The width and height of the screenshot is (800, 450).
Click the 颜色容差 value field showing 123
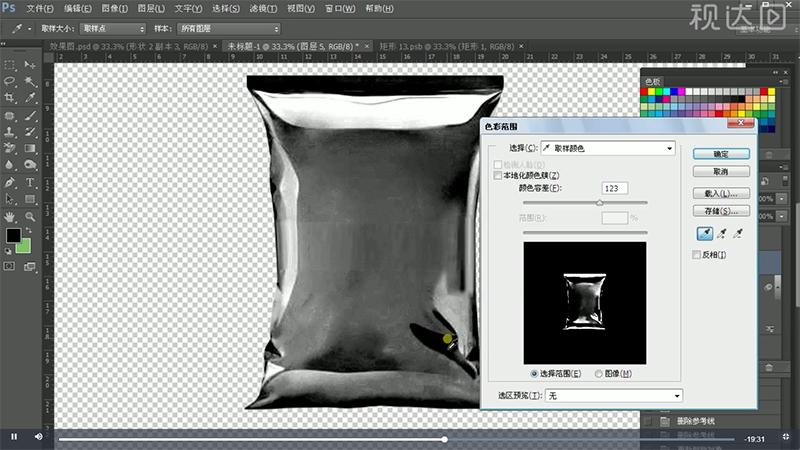tap(614, 188)
